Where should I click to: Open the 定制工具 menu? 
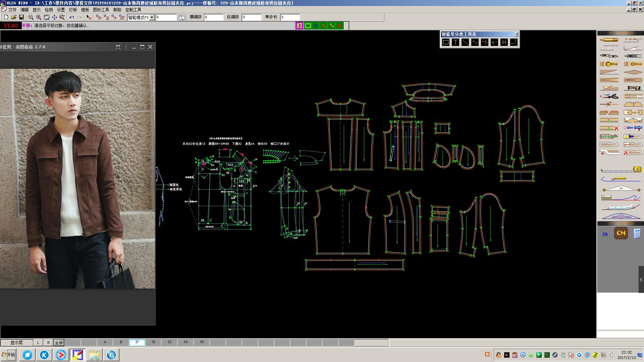click(x=133, y=10)
